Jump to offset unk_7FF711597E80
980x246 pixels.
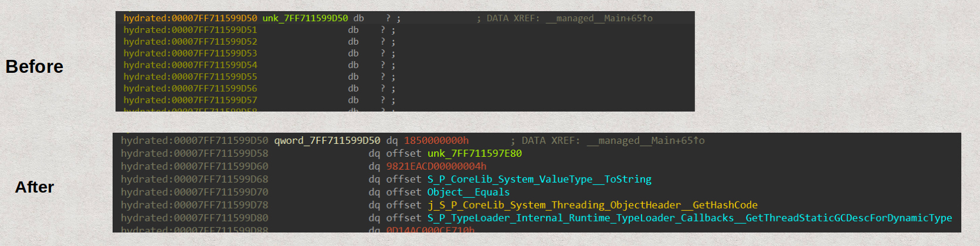point(474,154)
